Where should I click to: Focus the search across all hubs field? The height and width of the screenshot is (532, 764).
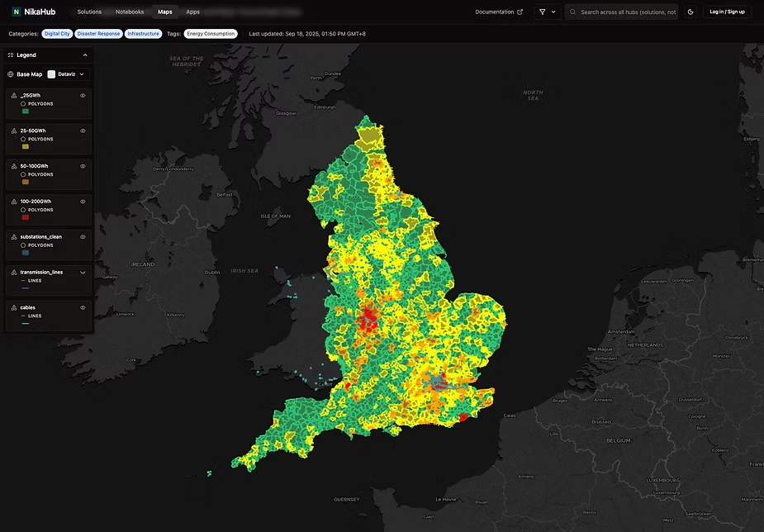tap(621, 12)
